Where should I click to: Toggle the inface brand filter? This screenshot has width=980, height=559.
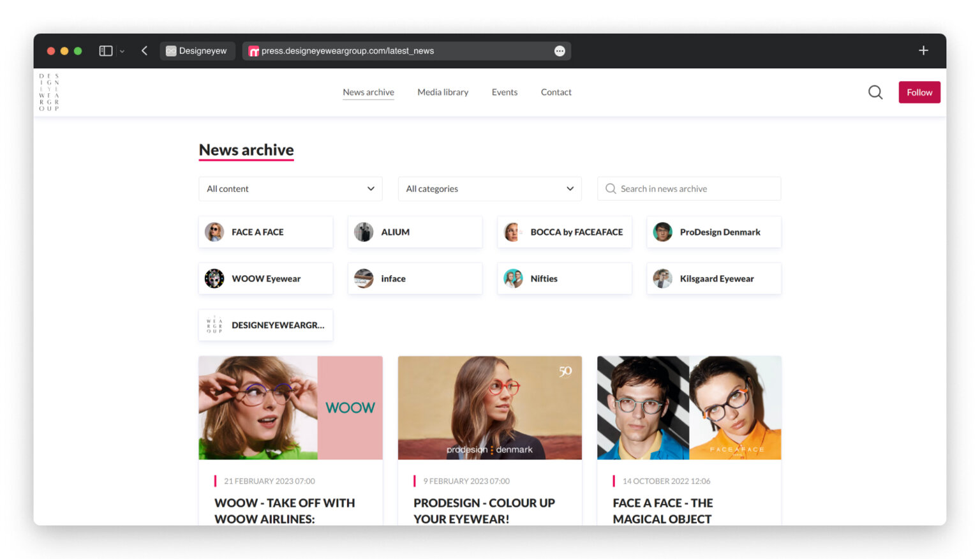tap(415, 278)
